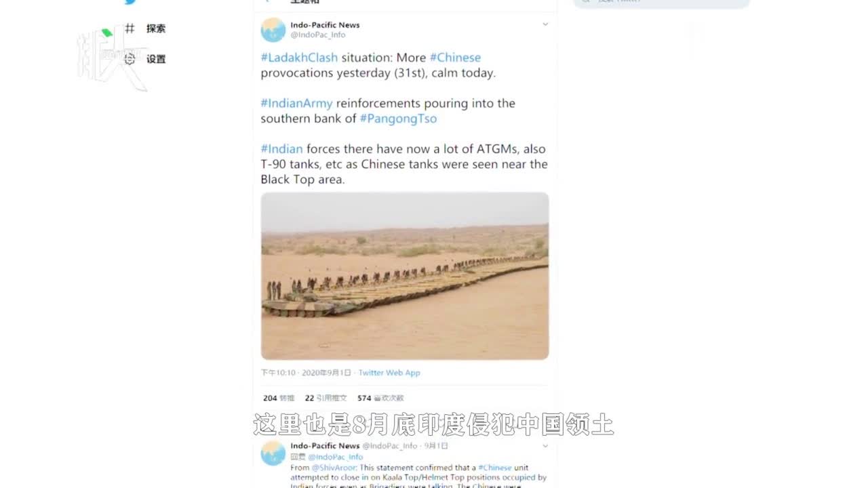The height and width of the screenshot is (488, 868).
Task: View the 574 likes list
Action: coord(380,398)
